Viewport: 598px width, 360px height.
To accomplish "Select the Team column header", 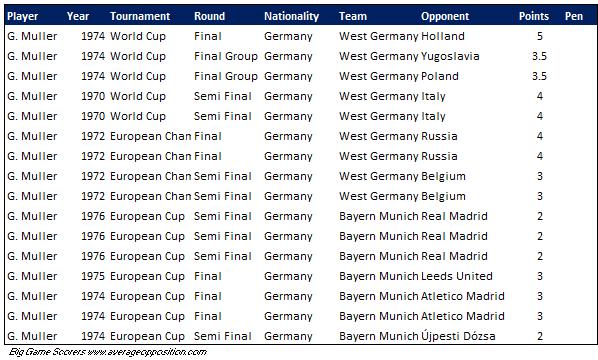I will tap(353, 16).
